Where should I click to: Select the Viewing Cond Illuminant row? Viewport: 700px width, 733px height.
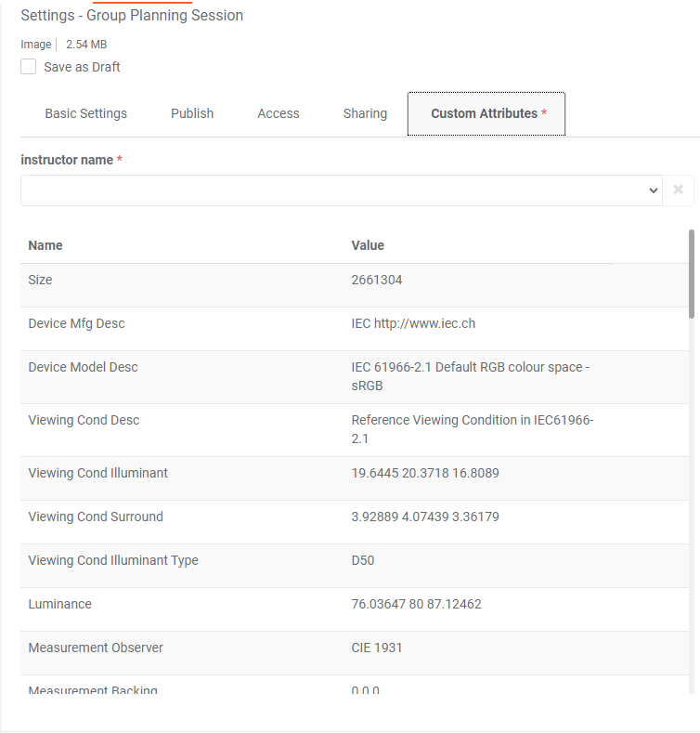pos(97,473)
